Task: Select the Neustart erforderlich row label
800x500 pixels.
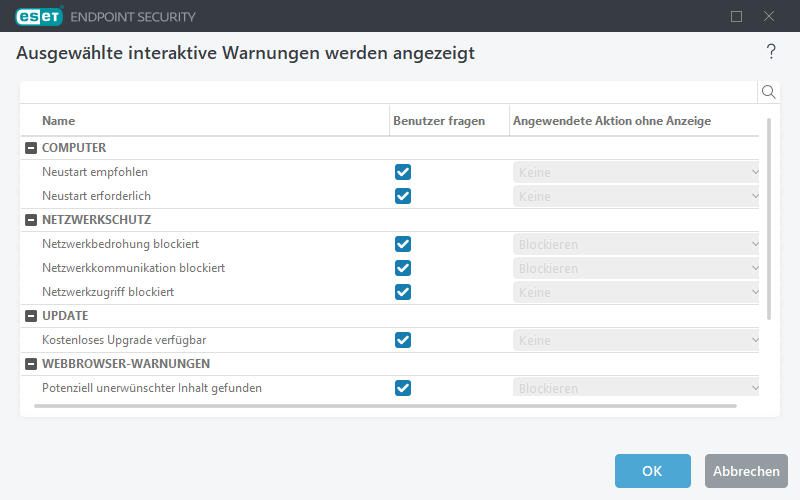Action: click(x=96, y=196)
